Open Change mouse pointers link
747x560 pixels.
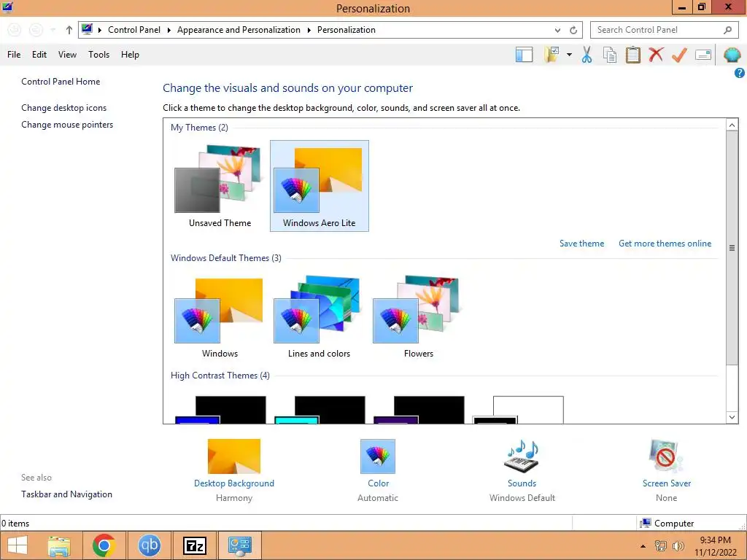[x=67, y=125]
